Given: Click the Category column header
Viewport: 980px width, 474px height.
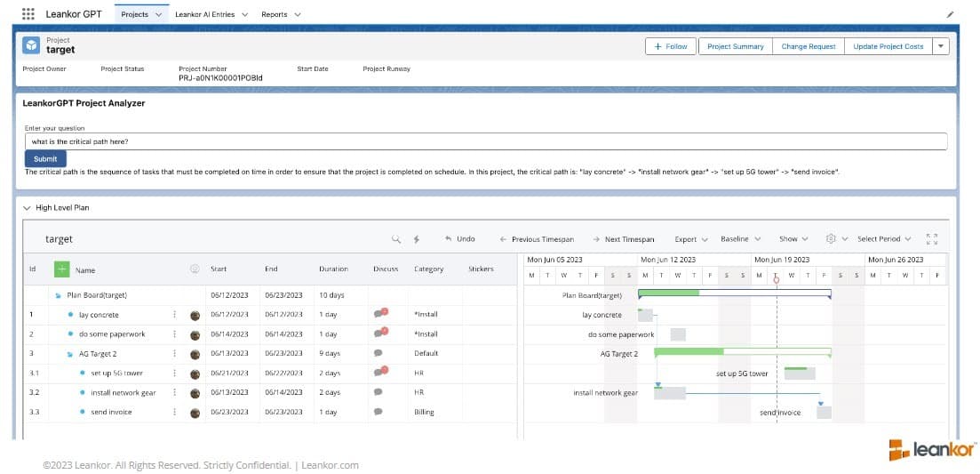Looking at the screenshot, I should coord(429,269).
